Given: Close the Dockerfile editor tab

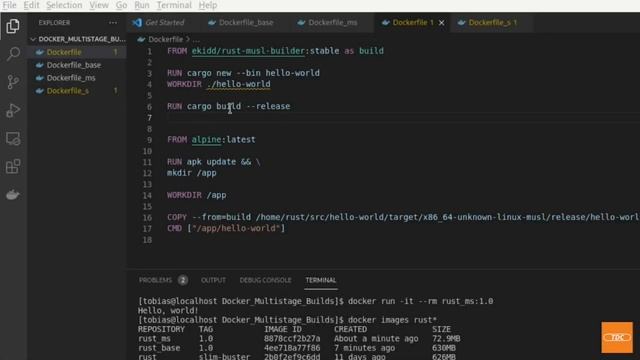Looking at the screenshot, I should (x=442, y=23).
